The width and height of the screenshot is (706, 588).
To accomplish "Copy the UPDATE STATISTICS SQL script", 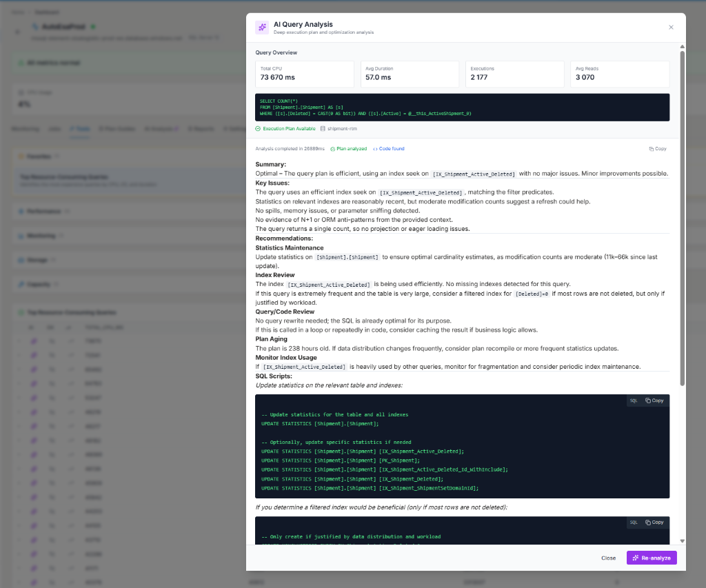I will pyautogui.click(x=654, y=401).
